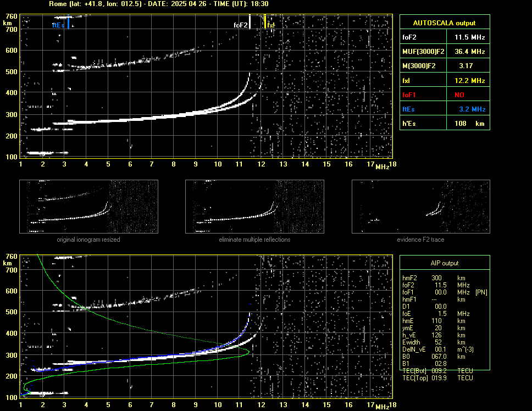This screenshot has height=411, width=532.
Task: Click the Rome date-time title text
Action: [159, 4]
